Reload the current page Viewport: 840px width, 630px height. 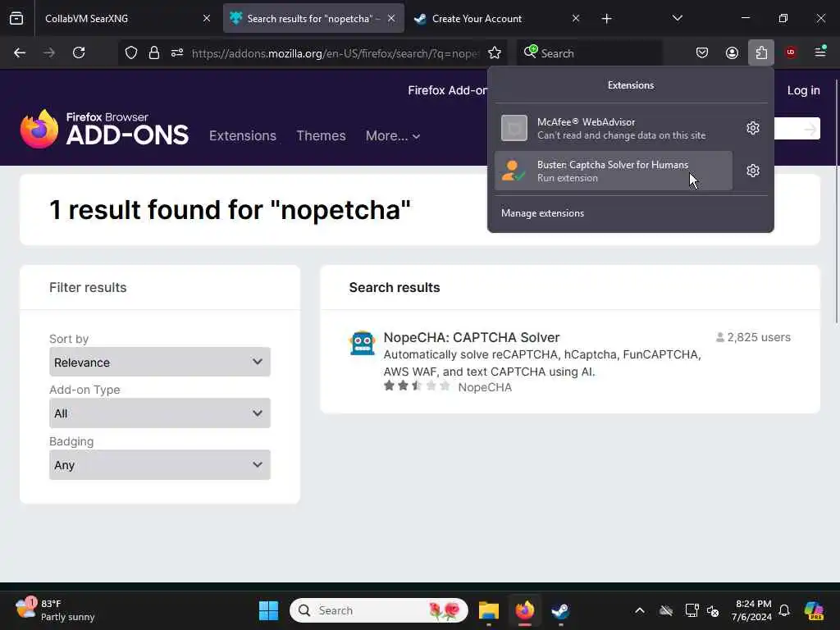79,52
